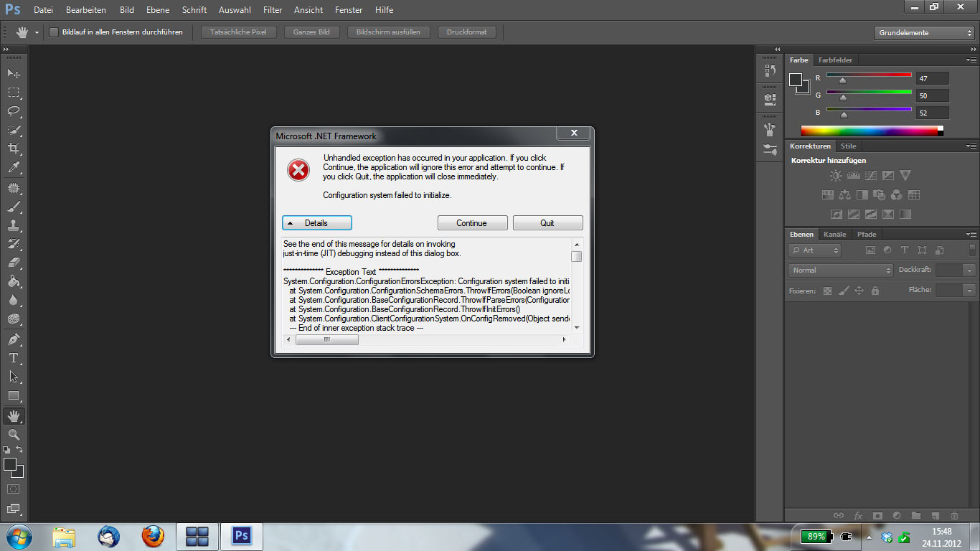This screenshot has width=980, height=551.
Task: Switch to the Farbfelder tab
Action: click(835, 60)
